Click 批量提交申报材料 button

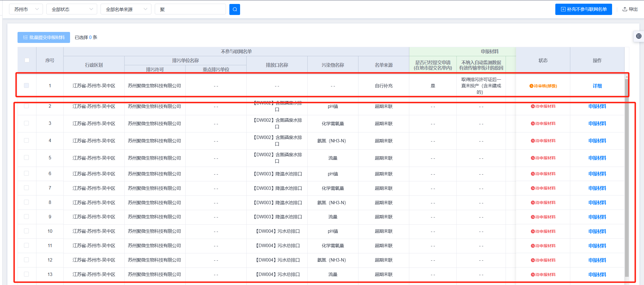click(44, 37)
